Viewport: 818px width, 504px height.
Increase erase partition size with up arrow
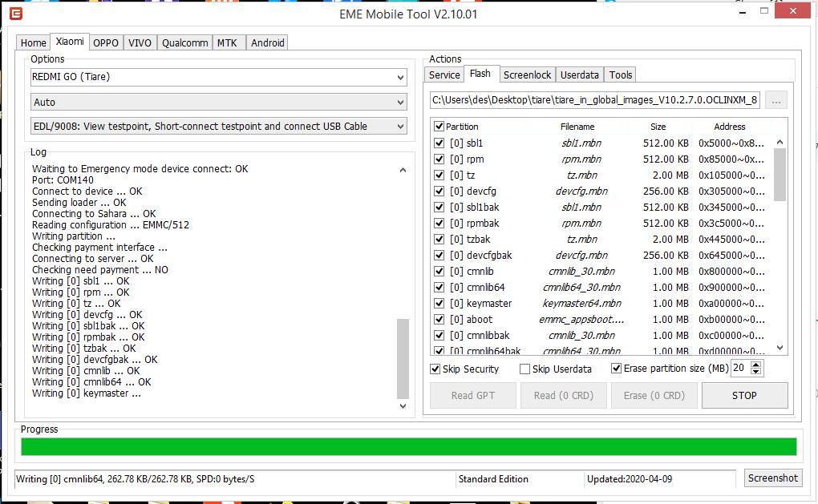click(x=756, y=364)
